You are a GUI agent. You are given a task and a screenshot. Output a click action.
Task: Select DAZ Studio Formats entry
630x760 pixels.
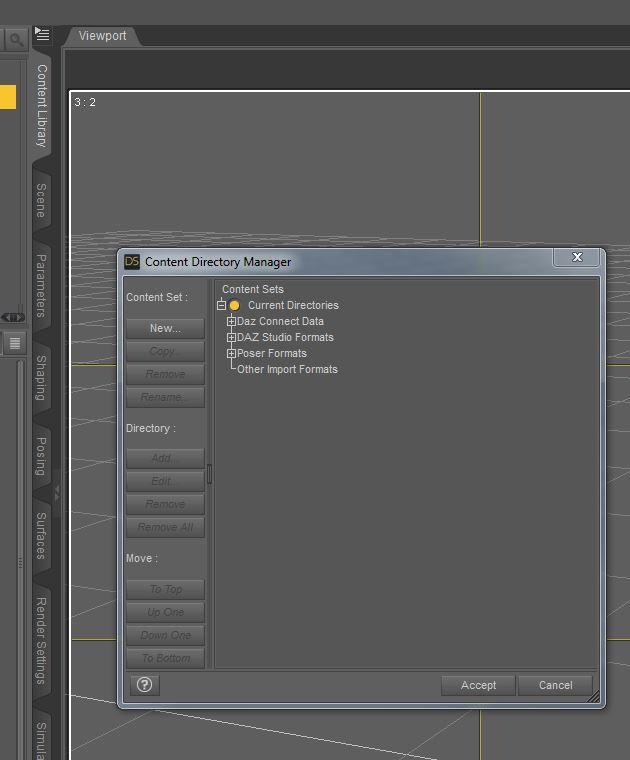pos(285,337)
